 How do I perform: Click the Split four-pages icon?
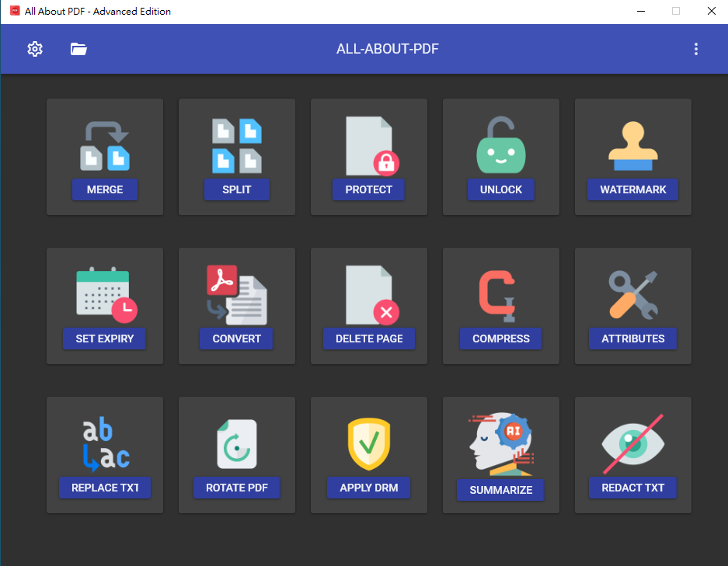(237, 146)
